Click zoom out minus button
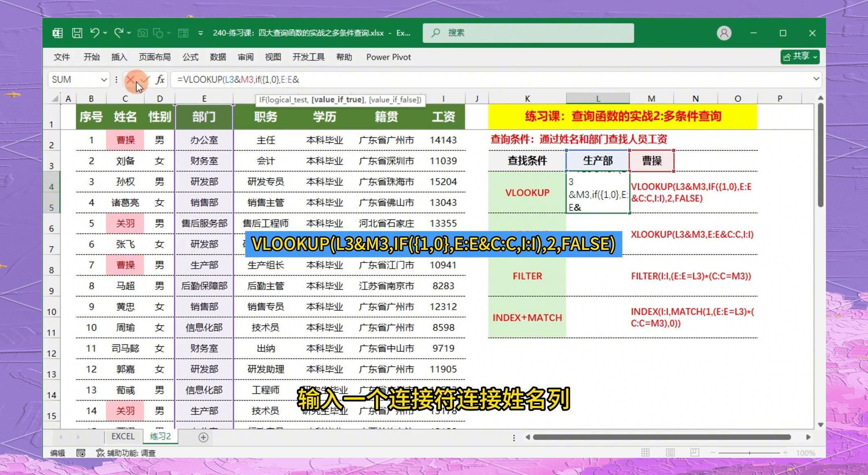868x475 pixels. coord(713,453)
